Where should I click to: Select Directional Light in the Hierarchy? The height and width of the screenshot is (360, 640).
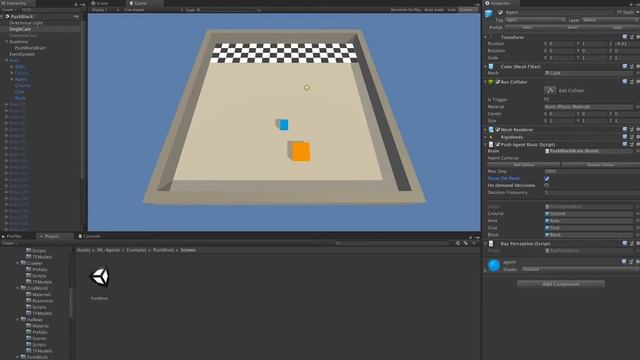pos(26,23)
